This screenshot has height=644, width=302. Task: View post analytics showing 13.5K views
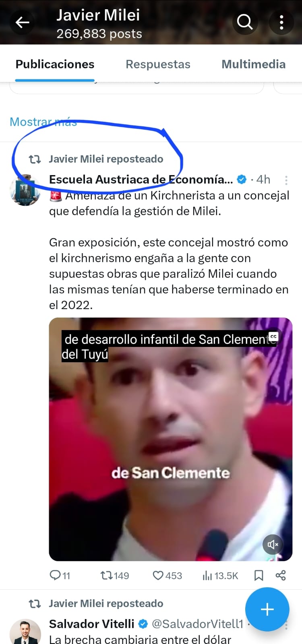coord(220,576)
